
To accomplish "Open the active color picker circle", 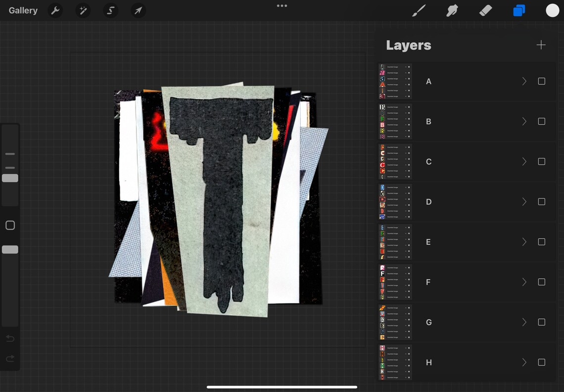I will (x=552, y=10).
